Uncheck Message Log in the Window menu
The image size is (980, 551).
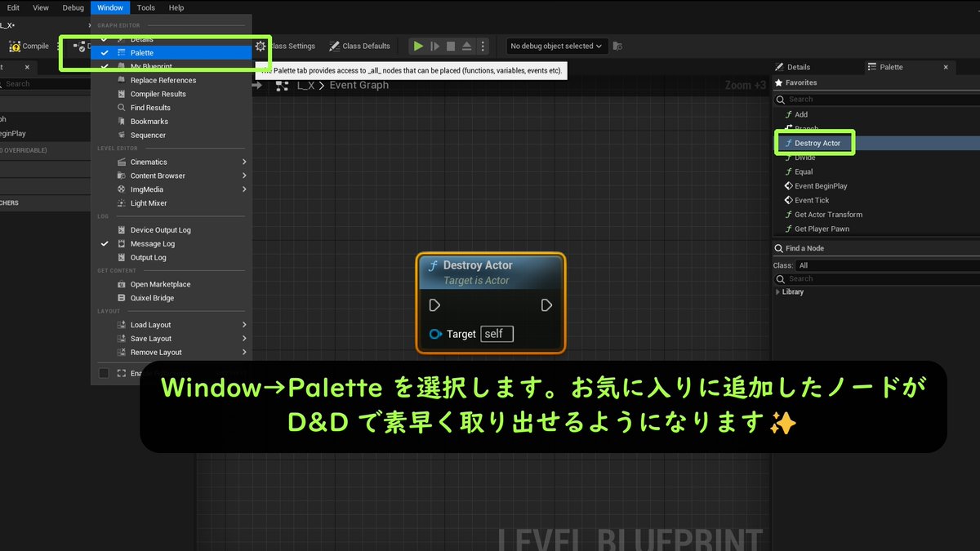coord(105,243)
